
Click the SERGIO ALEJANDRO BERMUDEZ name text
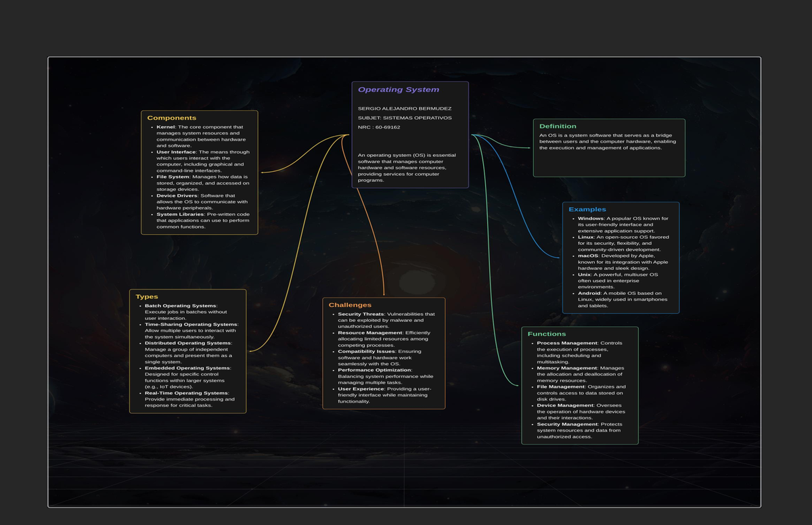403,107
